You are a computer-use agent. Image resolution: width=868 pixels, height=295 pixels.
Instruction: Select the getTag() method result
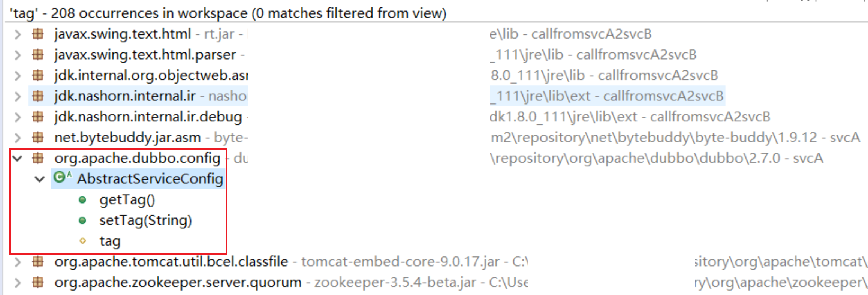pos(127,200)
